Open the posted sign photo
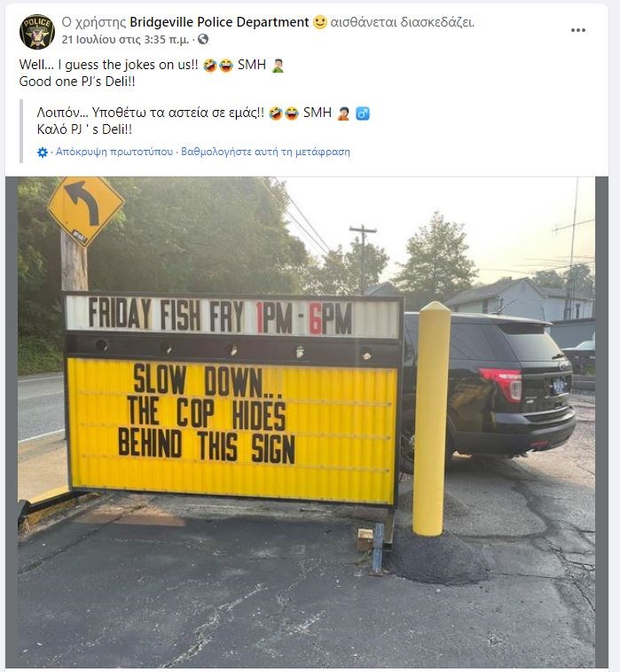 (x=307, y=422)
